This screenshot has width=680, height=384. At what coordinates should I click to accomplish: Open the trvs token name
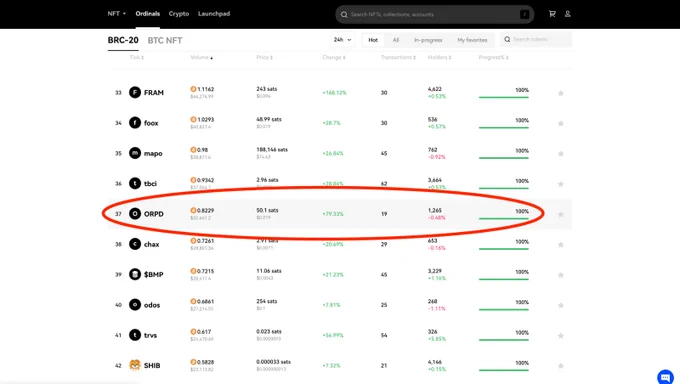(150, 335)
